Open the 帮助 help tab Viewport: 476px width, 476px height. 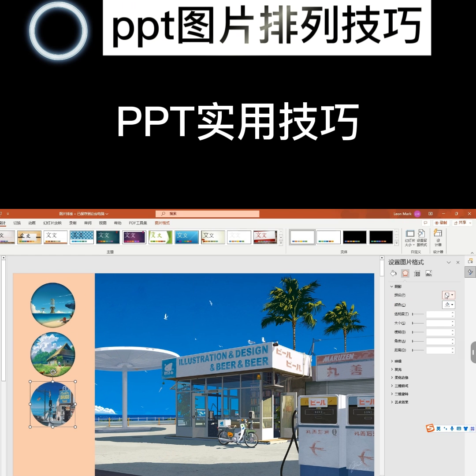(x=118, y=223)
